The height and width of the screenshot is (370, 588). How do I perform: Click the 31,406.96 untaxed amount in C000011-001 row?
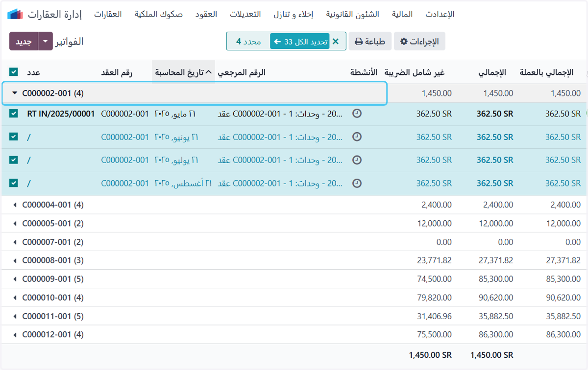click(x=434, y=316)
